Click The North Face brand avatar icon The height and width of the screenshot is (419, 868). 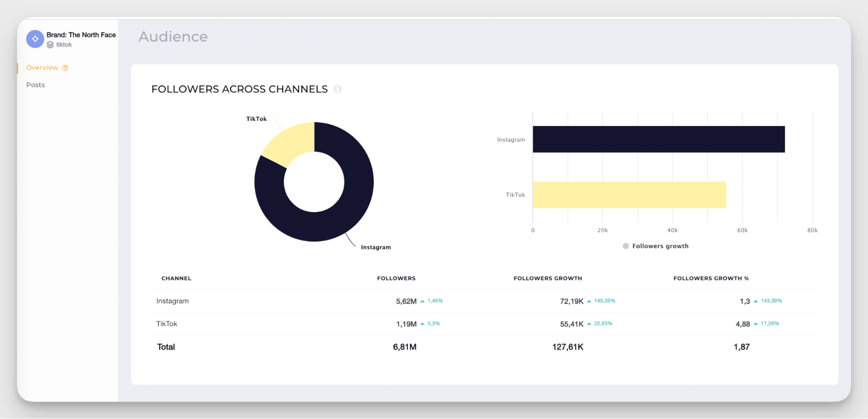[x=35, y=39]
